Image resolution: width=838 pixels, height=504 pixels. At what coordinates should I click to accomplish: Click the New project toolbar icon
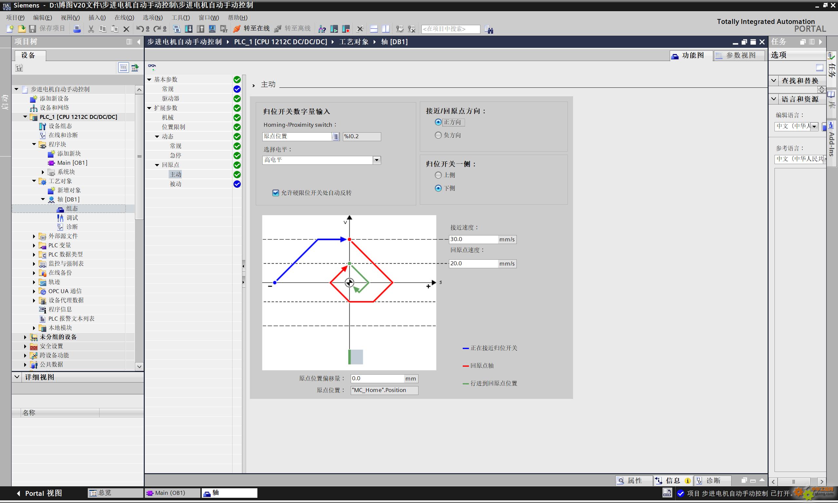pyautogui.click(x=10, y=29)
